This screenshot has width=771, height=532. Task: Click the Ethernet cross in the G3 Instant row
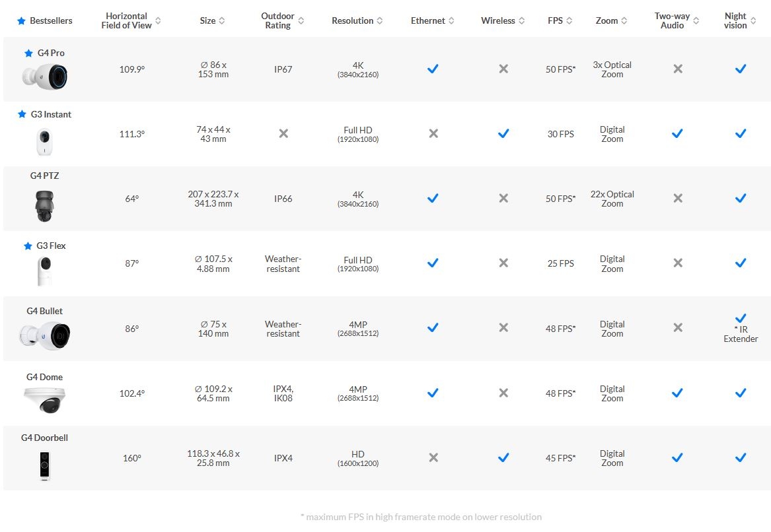[x=433, y=133]
